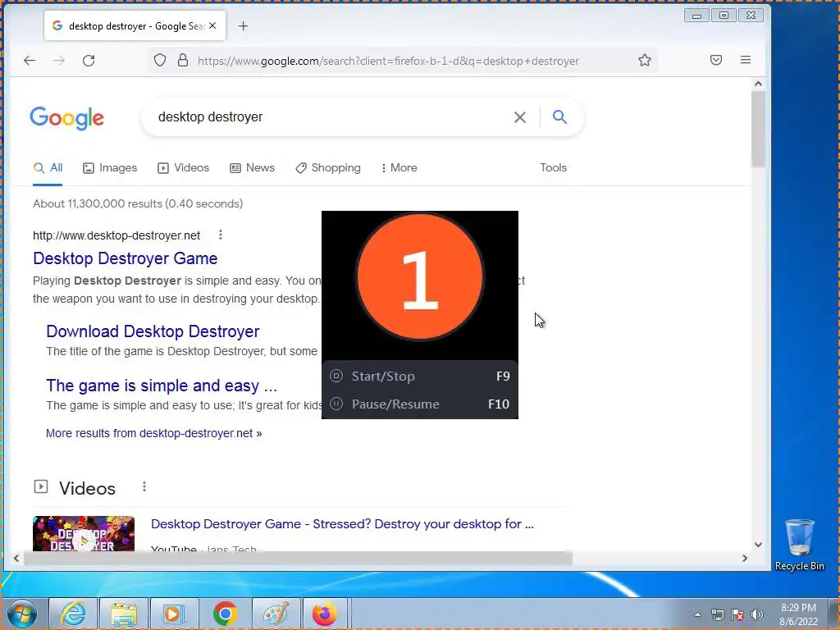Open the Pocket save icon
This screenshot has width=840, height=630.
click(715, 60)
